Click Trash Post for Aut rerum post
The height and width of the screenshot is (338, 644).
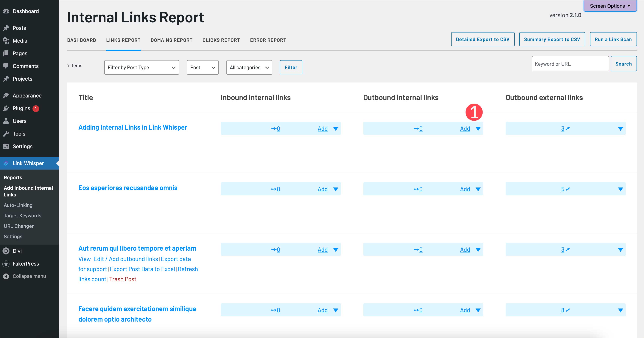(123, 279)
